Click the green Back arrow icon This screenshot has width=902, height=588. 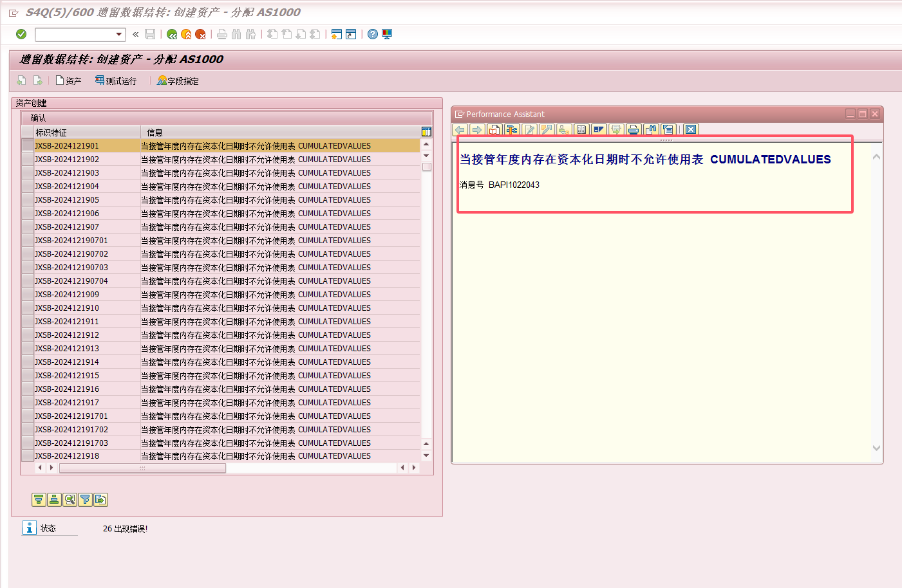pyautogui.click(x=172, y=34)
